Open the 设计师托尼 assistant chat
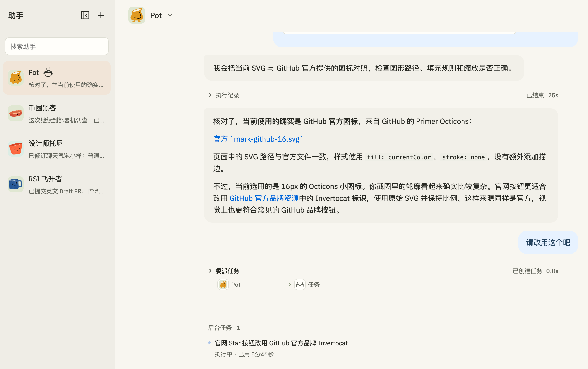The image size is (588, 369). coord(57,149)
